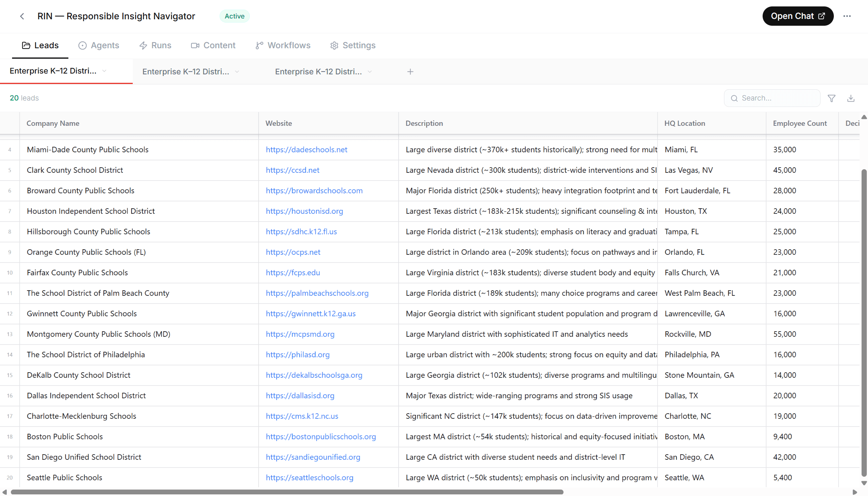Open the filter icon near search

point(831,98)
